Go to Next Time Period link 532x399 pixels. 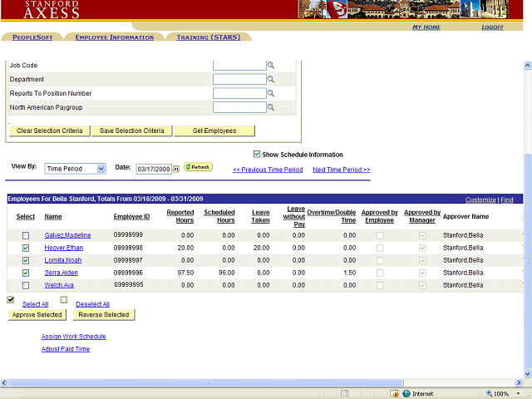click(341, 170)
